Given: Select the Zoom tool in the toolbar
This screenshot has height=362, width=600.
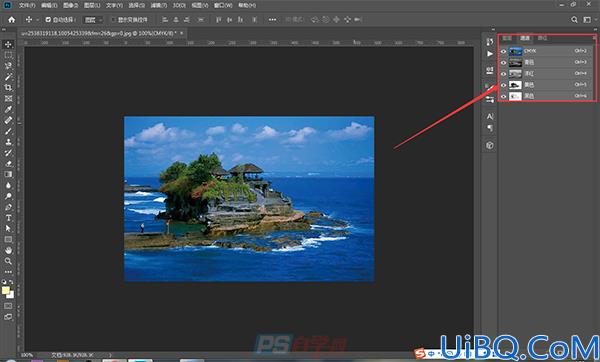Looking at the screenshot, I should coord(8,261).
